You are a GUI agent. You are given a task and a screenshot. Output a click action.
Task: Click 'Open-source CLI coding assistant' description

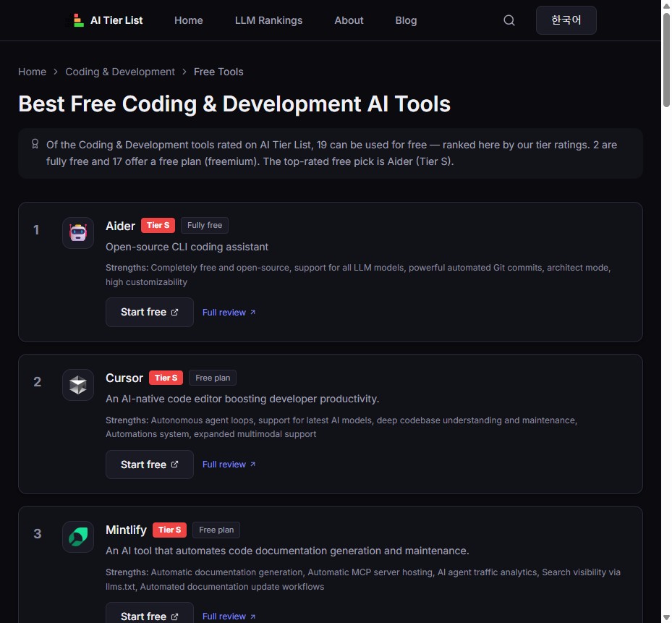pos(187,247)
